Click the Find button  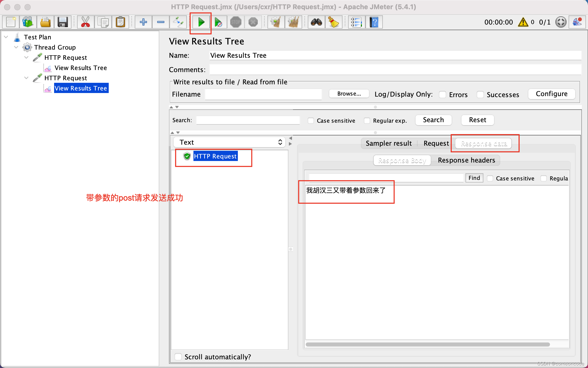click(474, 178)
